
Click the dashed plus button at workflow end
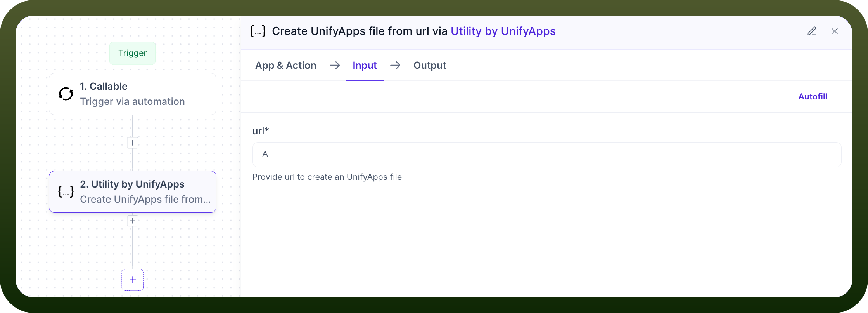point(133,280)
